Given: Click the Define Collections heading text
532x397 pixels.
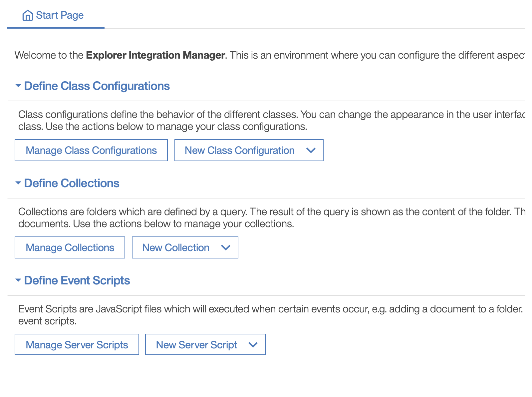Looking at the screenshot, I should 72,183.
